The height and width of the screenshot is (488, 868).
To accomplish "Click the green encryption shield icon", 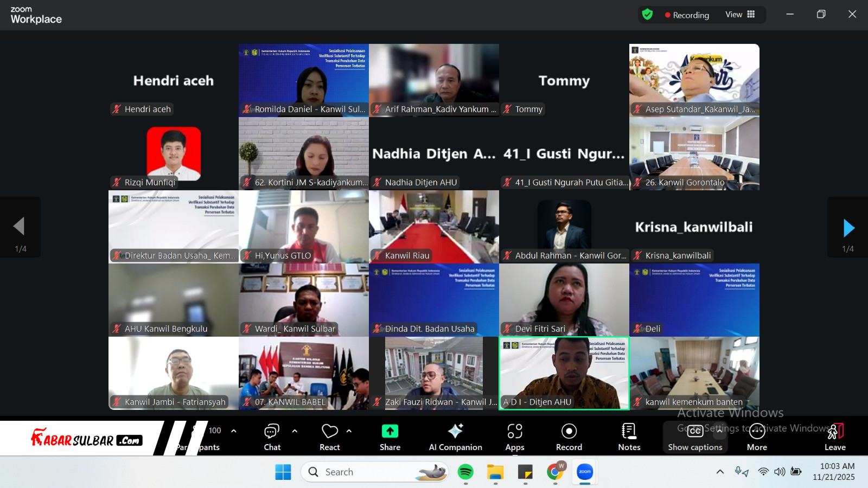I will coord(647,15).
